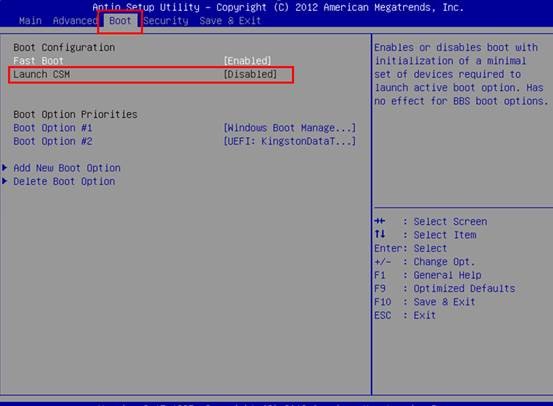Expand the arrow beside Add New Boot Option
The image size is (553, 406).
click(x=5, y=168)
